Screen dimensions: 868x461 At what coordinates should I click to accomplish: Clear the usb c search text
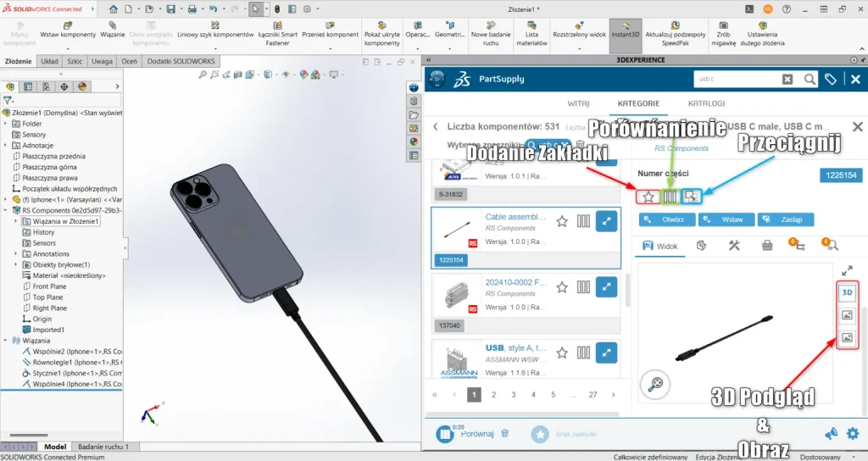point(787,79)
